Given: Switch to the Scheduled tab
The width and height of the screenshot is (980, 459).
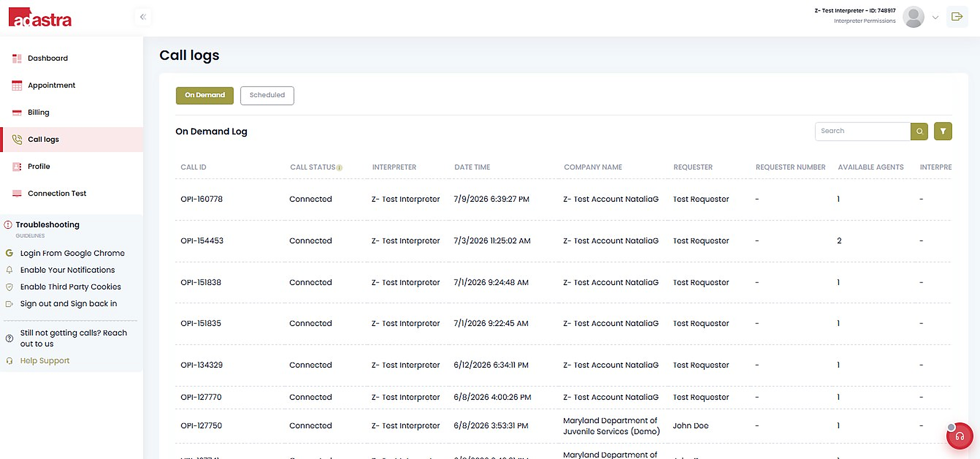Looking at the screenshot, I should coord(267,95).
